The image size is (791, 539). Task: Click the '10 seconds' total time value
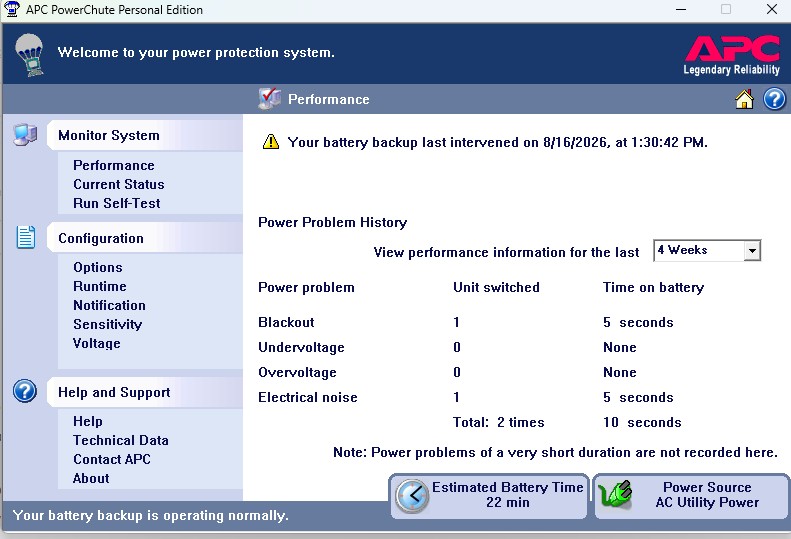point(642,422)
